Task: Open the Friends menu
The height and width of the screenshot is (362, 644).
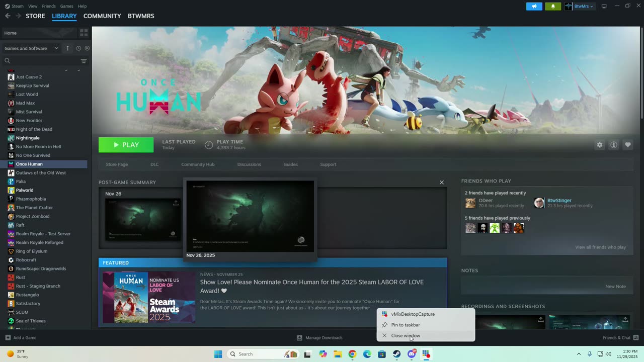Action: tap(49, 6)
